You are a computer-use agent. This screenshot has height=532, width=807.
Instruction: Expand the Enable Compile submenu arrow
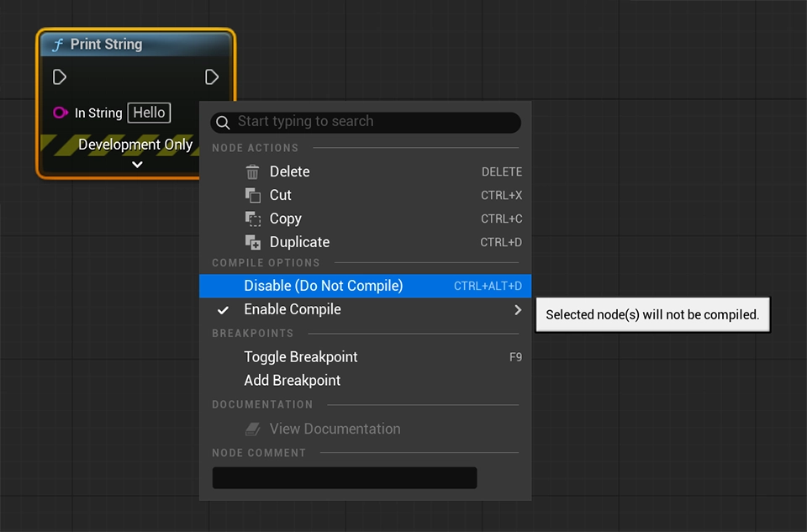[x=518, y=310]
